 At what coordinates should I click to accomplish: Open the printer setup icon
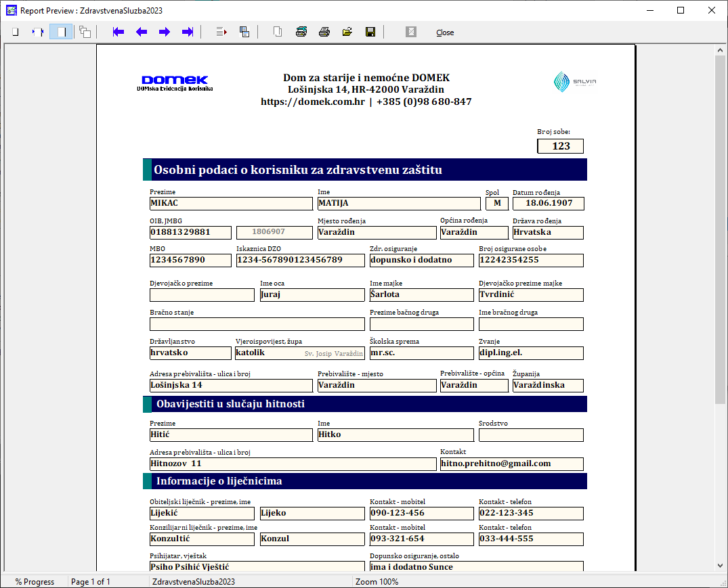pyautogui.click(x=301, y=32)
